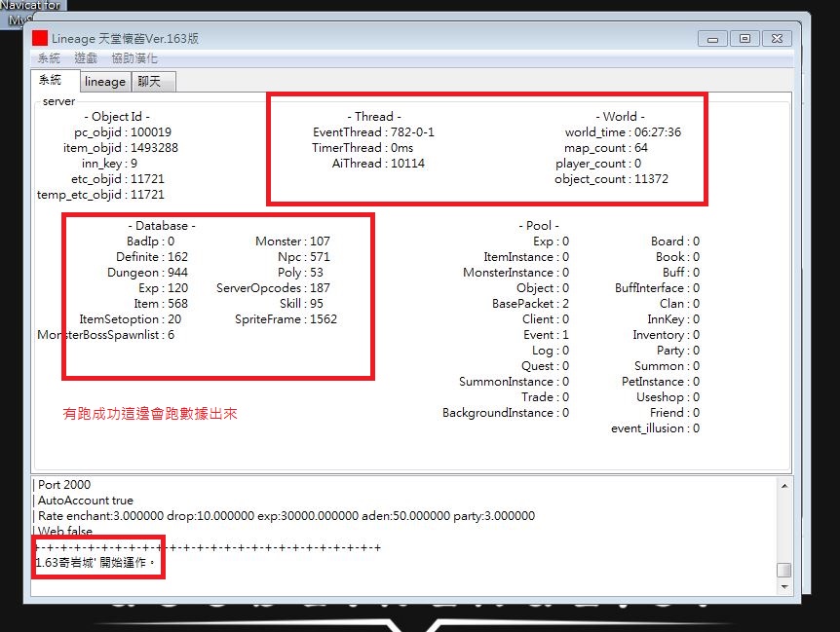840x632 pixels.
Task: Switch to the 系統 tab
Action: [56, 80]
